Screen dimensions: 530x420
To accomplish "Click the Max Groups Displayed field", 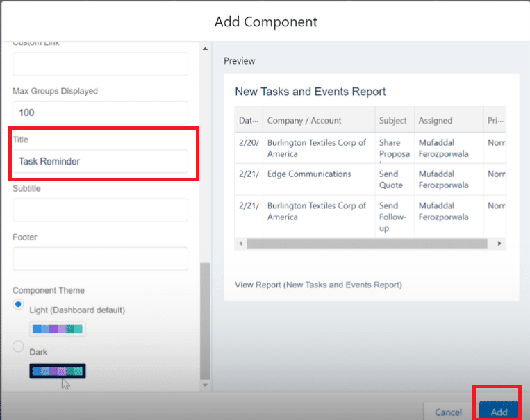I will 100,112.
